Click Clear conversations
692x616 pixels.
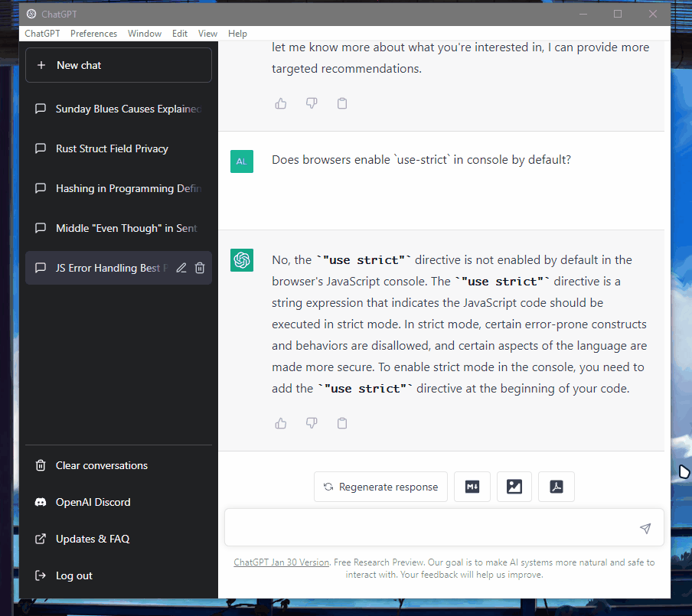(x=119, y=465)
